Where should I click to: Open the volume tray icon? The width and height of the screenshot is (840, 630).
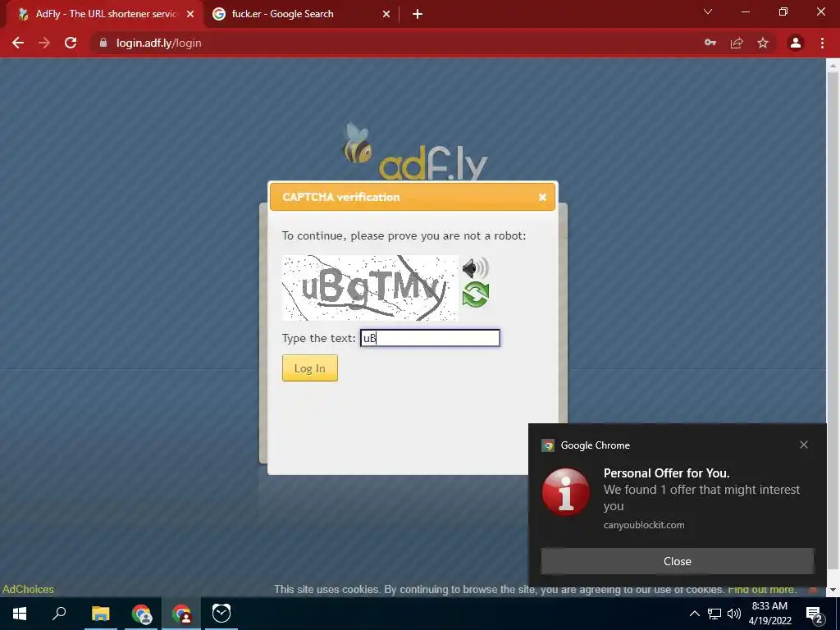pos(734,614)
